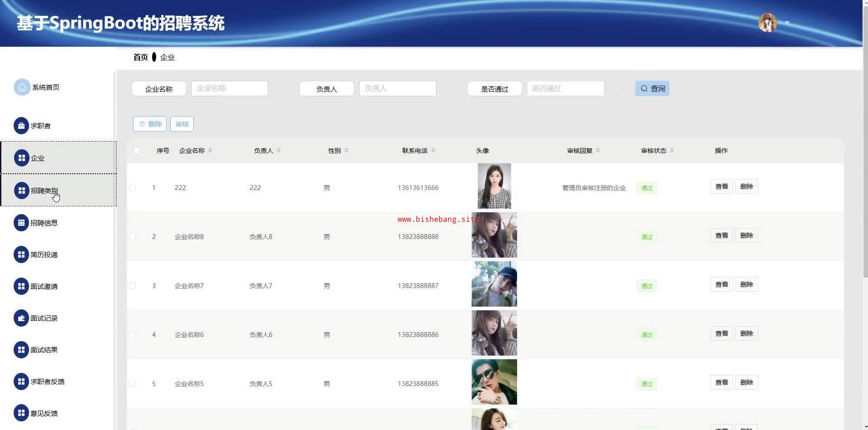
Task: Check the checkbox for 企业名称5 row
Action: coord(133,384)
